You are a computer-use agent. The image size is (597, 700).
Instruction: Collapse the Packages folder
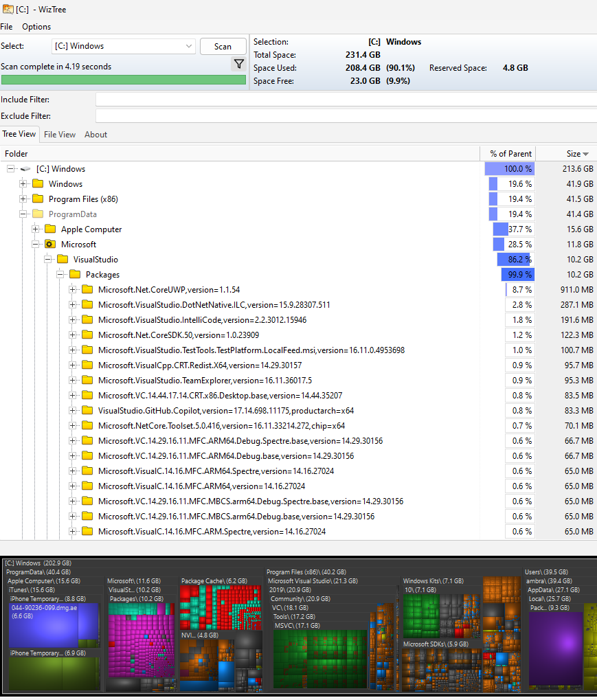60,275
